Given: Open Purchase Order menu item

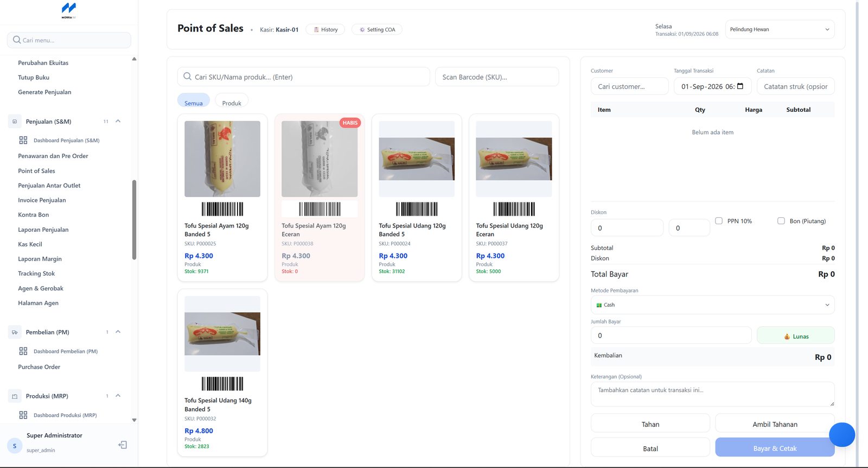Looking at the screenshot, I should coord(39,367).
